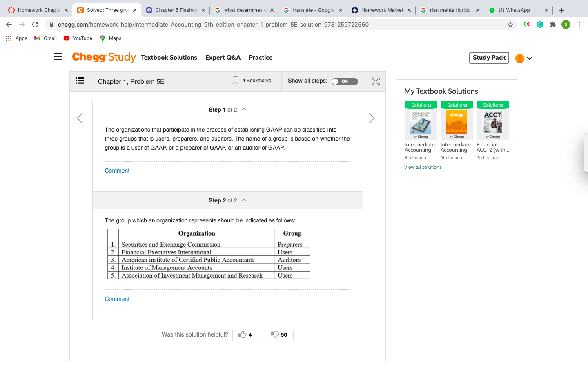The height and width of the screenshot is (368, 588).
Task: Expand solution to full screen
Action: (376, 81)
